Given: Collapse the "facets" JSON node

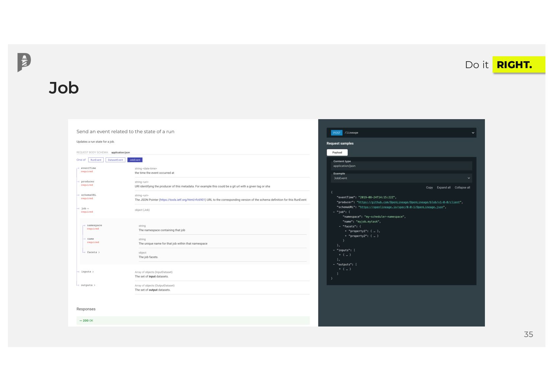Looking at the screenshot, I should 340,226.
